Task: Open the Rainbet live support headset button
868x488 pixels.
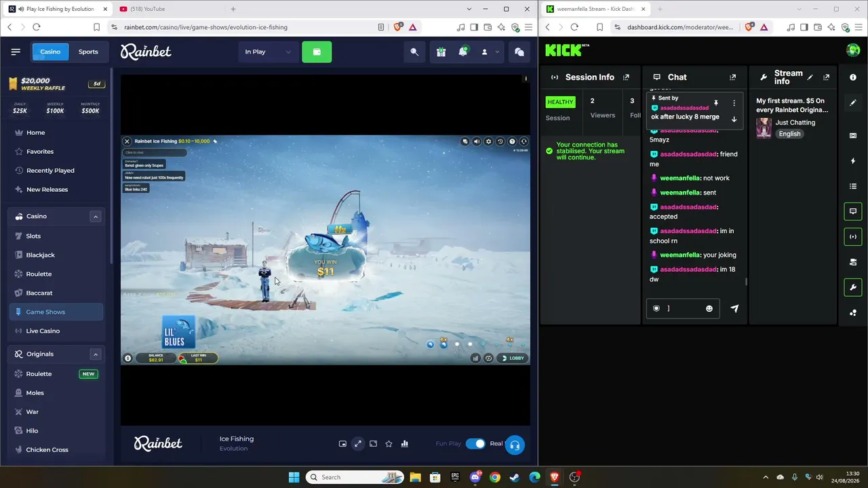Action: coord(515,445)
